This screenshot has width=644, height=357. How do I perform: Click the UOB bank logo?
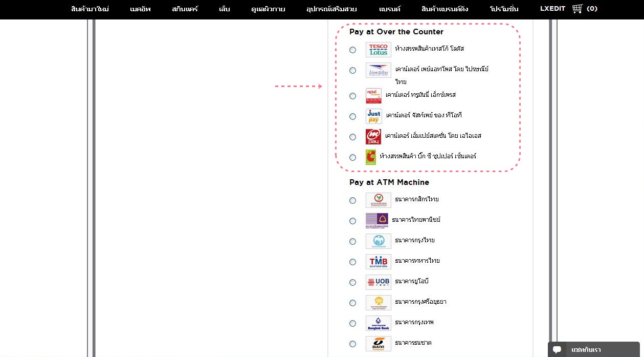coord(378,282)
